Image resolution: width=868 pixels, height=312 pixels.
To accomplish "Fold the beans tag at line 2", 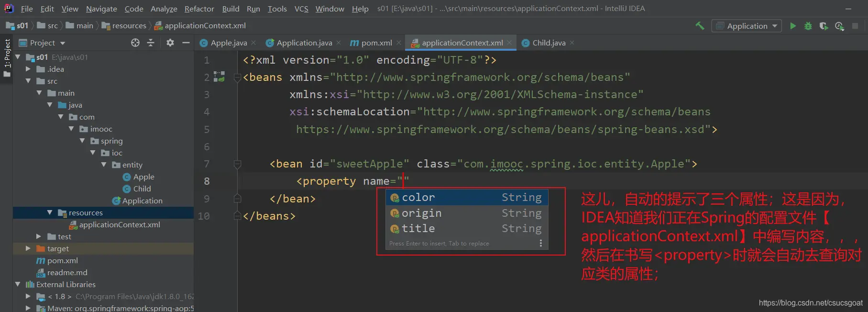I will [x=237, y=78].
